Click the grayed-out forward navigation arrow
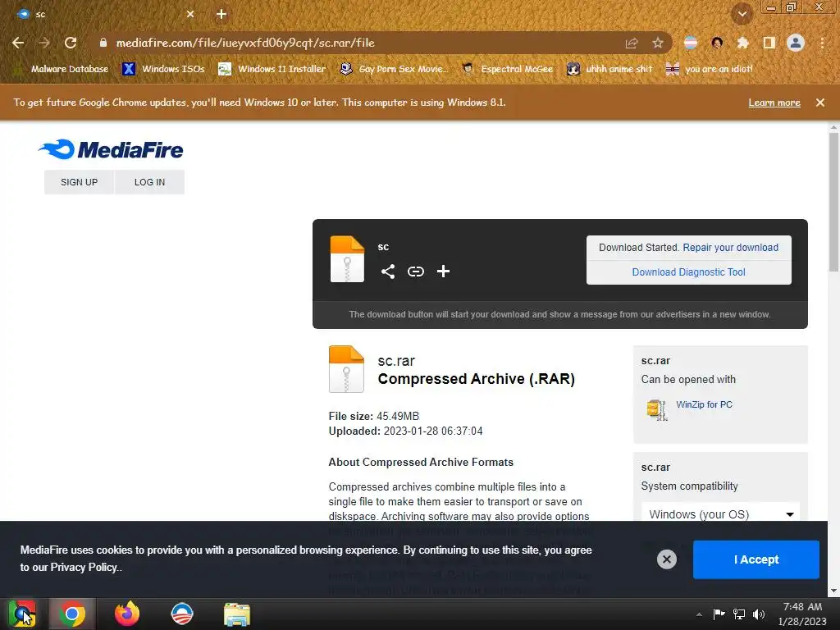The image size is (840, 630). tap(44, 43)
